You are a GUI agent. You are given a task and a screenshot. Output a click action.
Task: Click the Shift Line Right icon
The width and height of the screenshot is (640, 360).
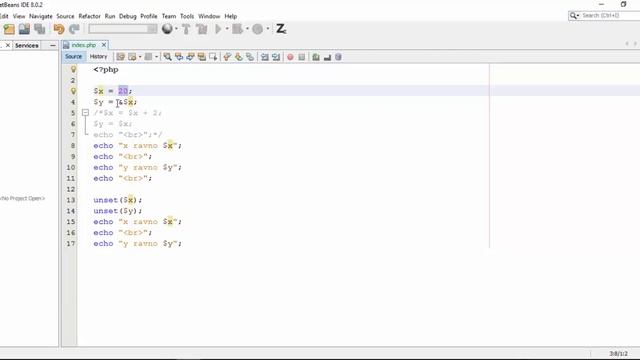click(x=276, y=57)
